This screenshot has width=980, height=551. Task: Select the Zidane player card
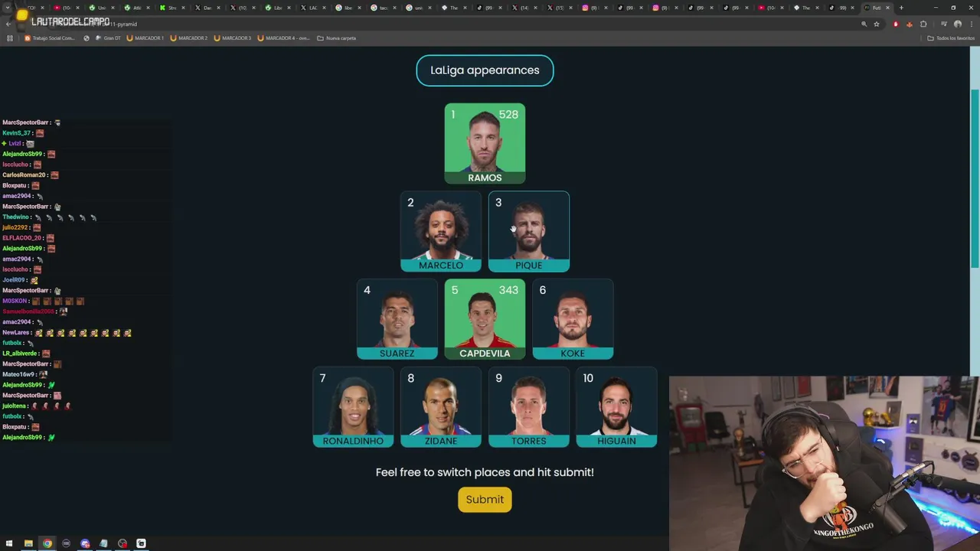click(x=441, y=407)
